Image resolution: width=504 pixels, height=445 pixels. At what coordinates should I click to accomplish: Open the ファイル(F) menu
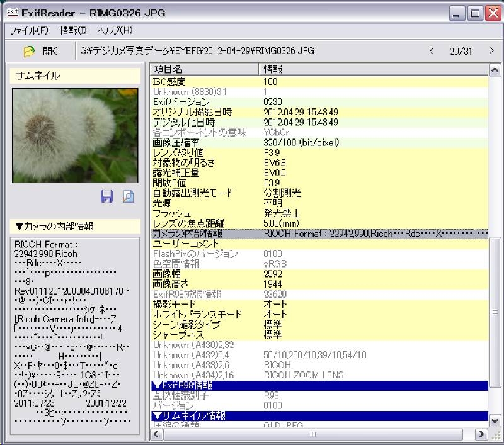(x=28, y=30)
